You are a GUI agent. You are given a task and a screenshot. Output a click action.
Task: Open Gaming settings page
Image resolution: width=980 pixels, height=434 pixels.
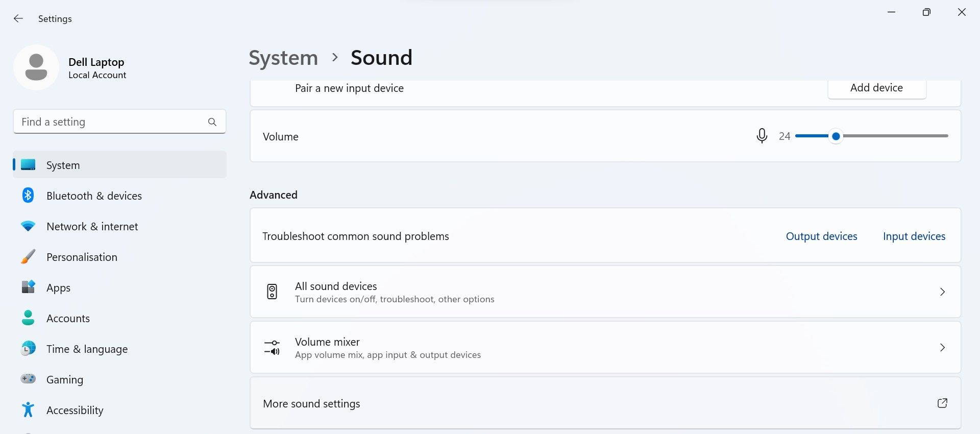click(x=64, y=380)
